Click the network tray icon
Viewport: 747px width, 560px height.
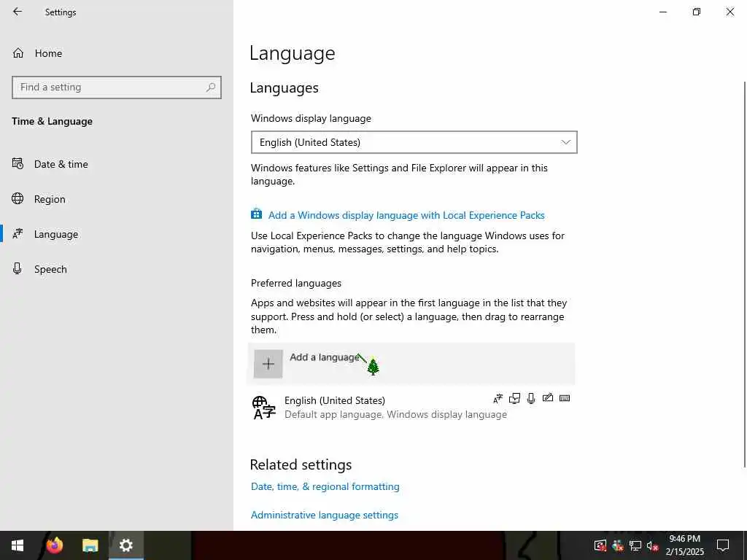(635, 545)
